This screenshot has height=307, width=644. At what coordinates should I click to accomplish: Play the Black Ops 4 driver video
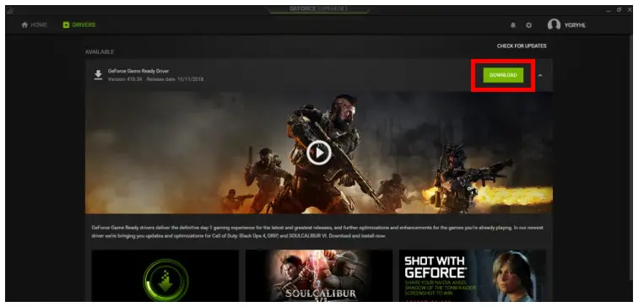point(319,153)
